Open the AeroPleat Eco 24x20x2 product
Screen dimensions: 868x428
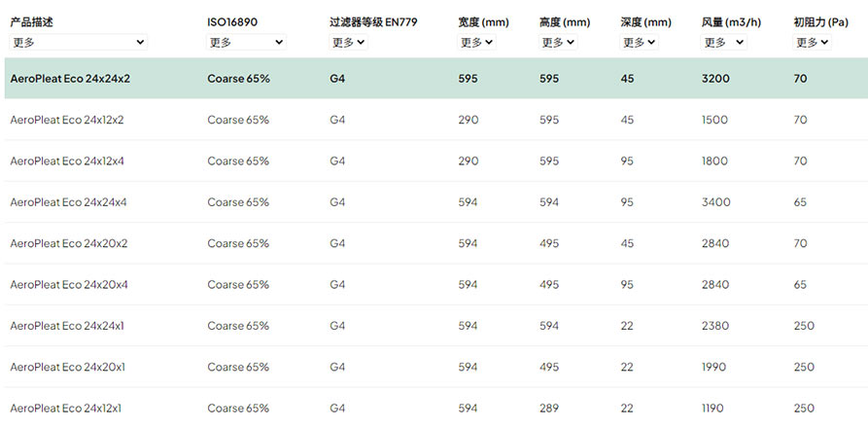tap(69, 243)
